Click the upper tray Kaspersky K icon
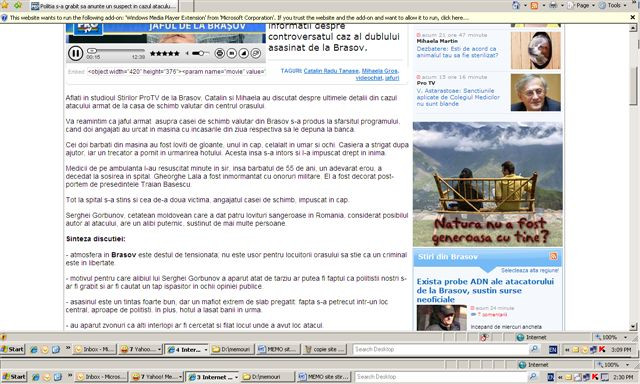640x384 pixels. (602, 349)
